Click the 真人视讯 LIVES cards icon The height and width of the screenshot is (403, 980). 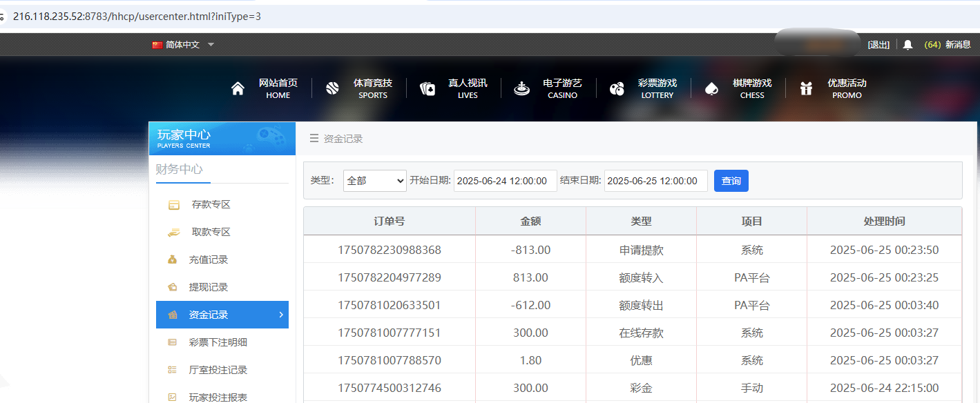click(x=426, y=88)
